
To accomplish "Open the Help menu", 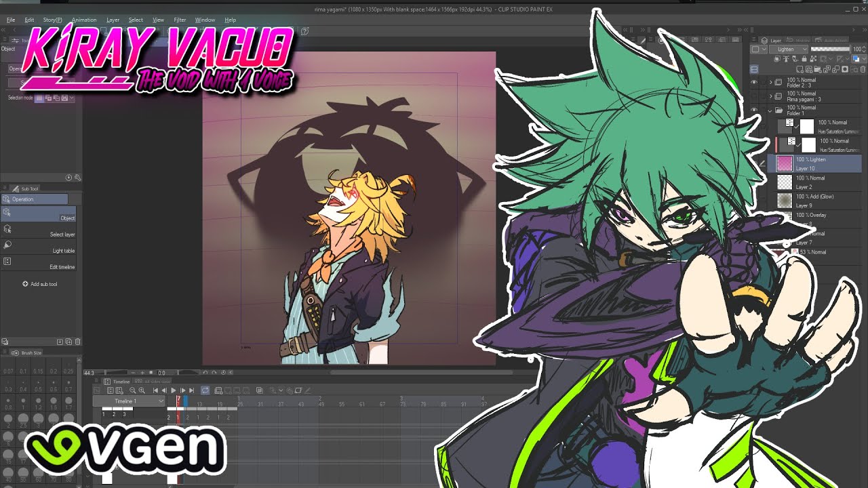I will coord(230,20).
